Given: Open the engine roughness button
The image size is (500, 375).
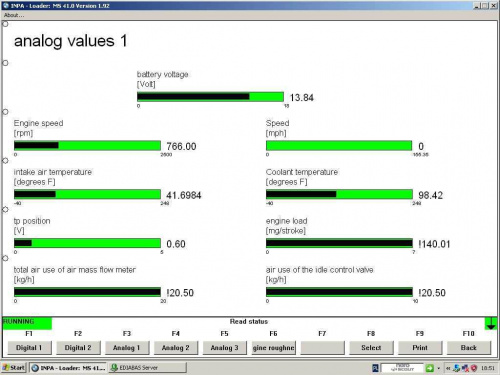Looking at the screenshot, I should click(x=273, y=348).
